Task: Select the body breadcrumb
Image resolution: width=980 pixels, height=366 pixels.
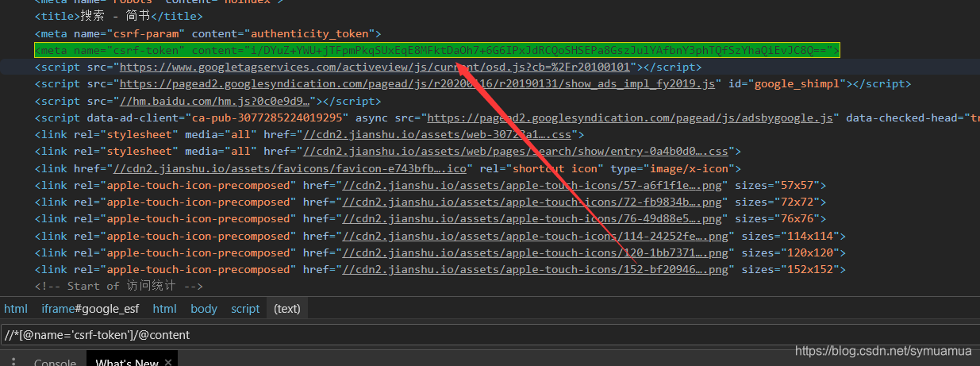Action: click(x=204, y=309)
